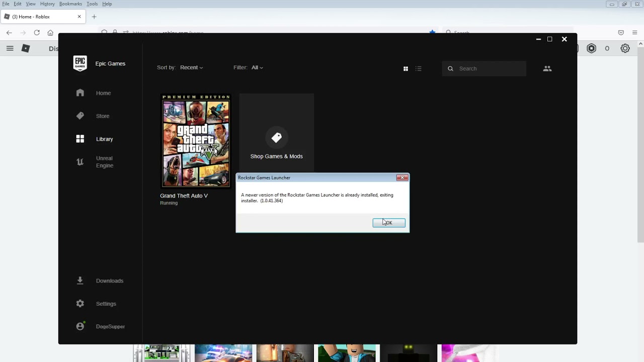Image resolution: width=644 pixels, height=362 pixels.
Task: Click DogeSupper username in sidebar
Action: tap(110, 326)
